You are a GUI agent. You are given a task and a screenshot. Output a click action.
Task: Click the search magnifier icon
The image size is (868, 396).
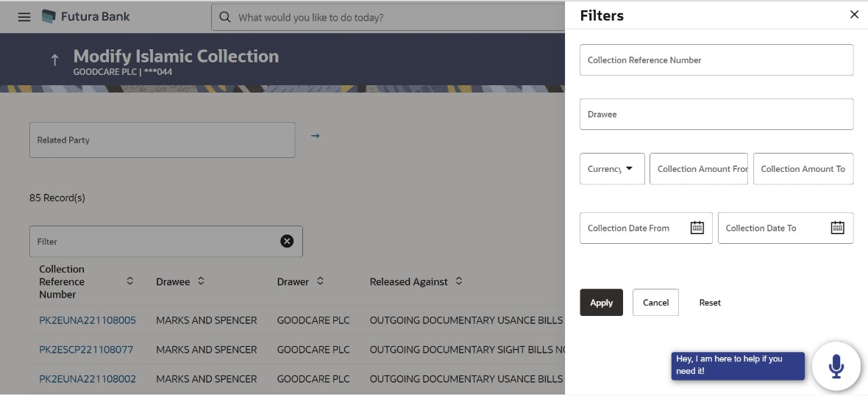pyautogui.click(x=225, y=17)
